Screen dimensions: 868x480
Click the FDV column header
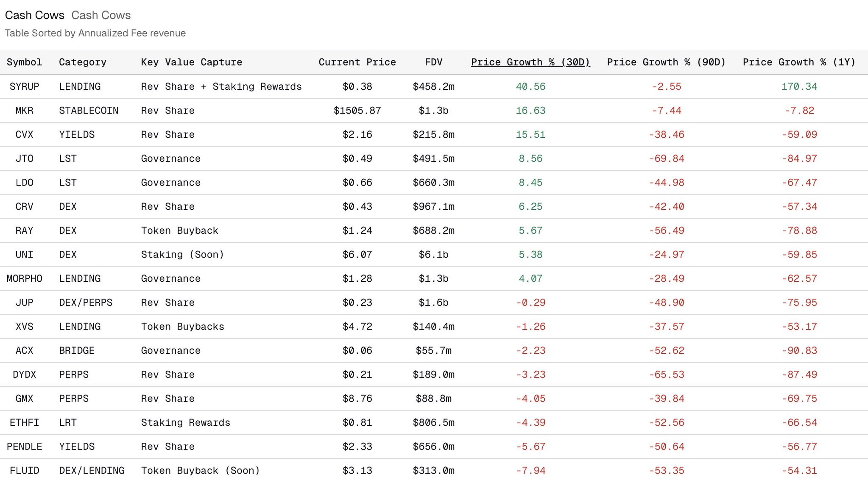433,62
